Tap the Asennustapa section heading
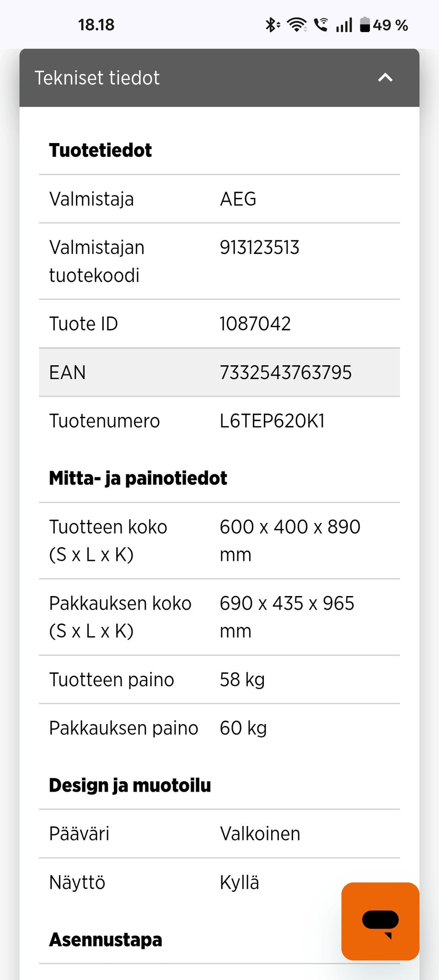Image resolution: width=439 pixels, height=980 pixels. [x=105, y=940]
